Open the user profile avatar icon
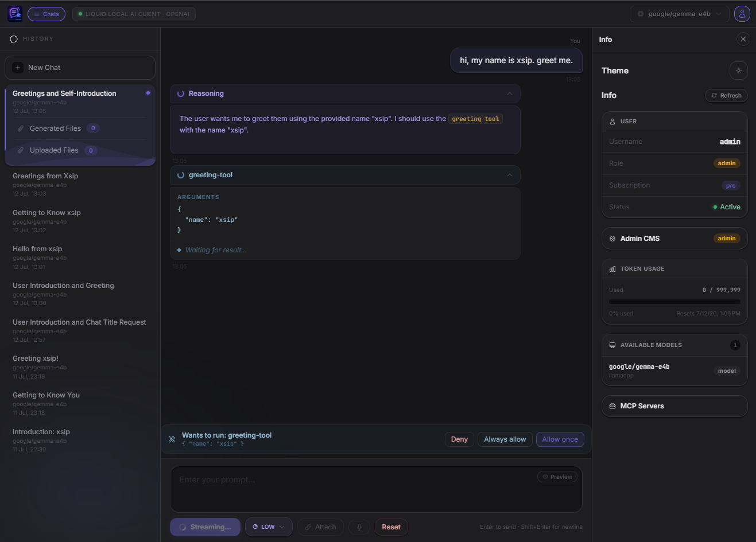This screenshot has height=542, width=756. click(x=742, y=14)
